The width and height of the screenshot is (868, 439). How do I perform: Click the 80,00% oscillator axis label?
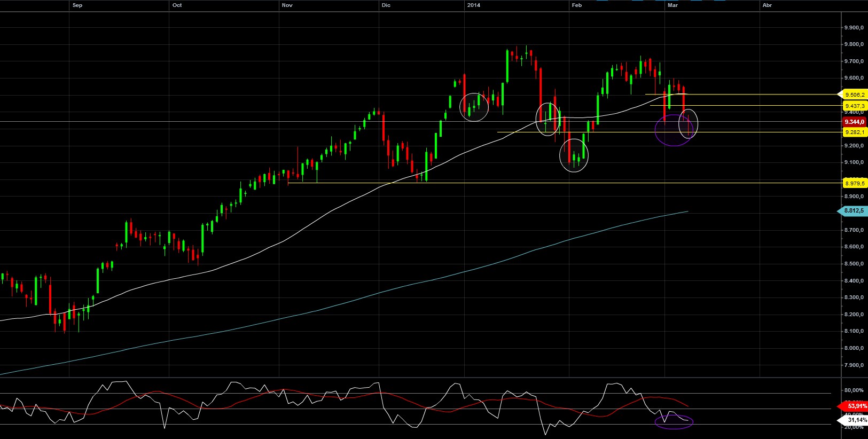pyautogui.click(x=854, y=391)
